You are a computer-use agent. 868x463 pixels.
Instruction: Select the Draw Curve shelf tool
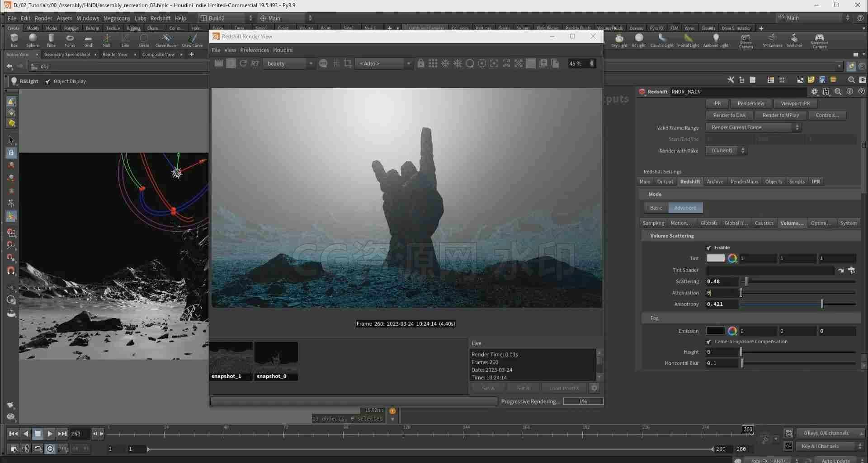192,40
